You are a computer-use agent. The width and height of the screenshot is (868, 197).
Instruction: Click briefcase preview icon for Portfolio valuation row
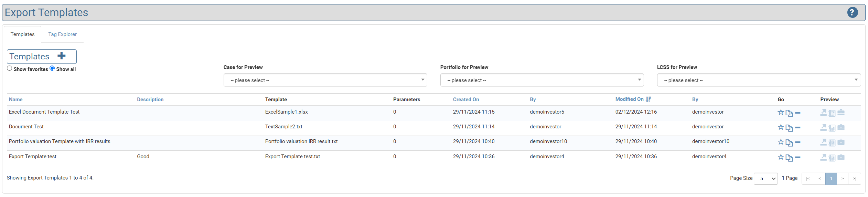(841, 142)
